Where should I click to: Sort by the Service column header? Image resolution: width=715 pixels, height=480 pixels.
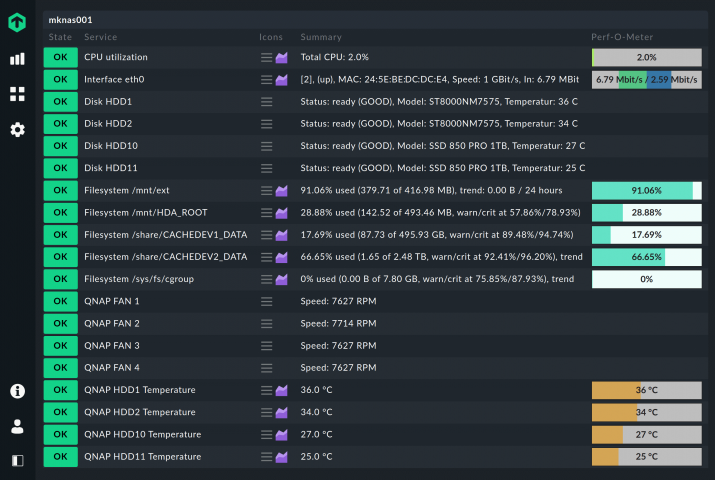100,37
